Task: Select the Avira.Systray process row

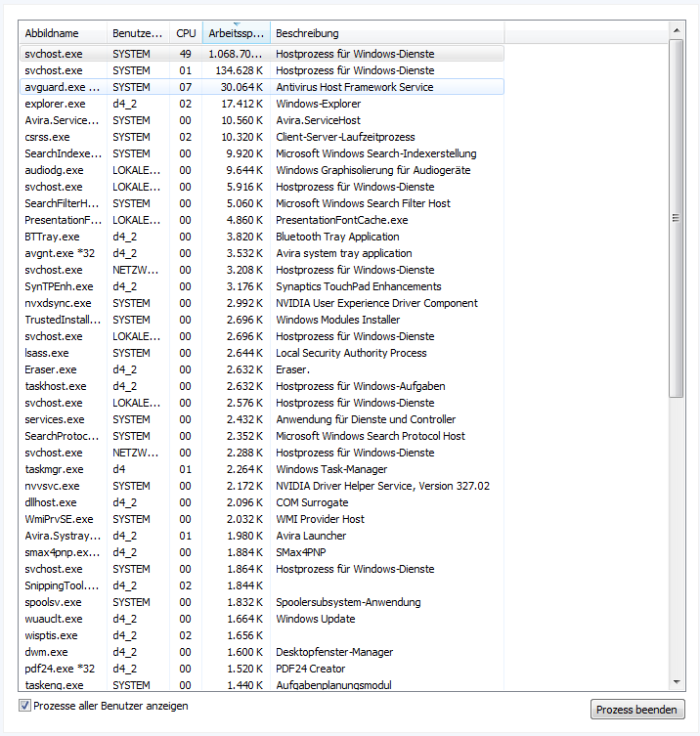Action: point(262,536)
